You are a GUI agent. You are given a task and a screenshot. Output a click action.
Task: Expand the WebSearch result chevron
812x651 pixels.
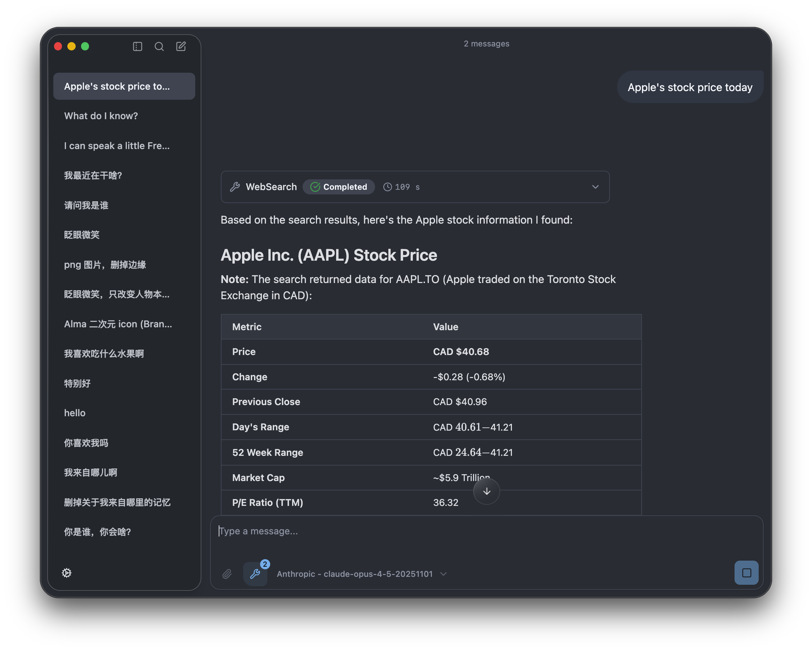click(595, 187)
